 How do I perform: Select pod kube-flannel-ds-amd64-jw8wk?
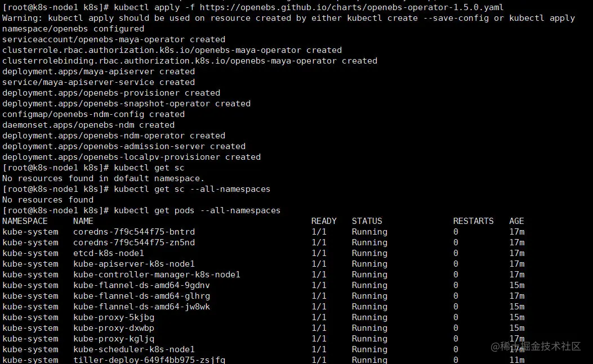pos(141,307)
